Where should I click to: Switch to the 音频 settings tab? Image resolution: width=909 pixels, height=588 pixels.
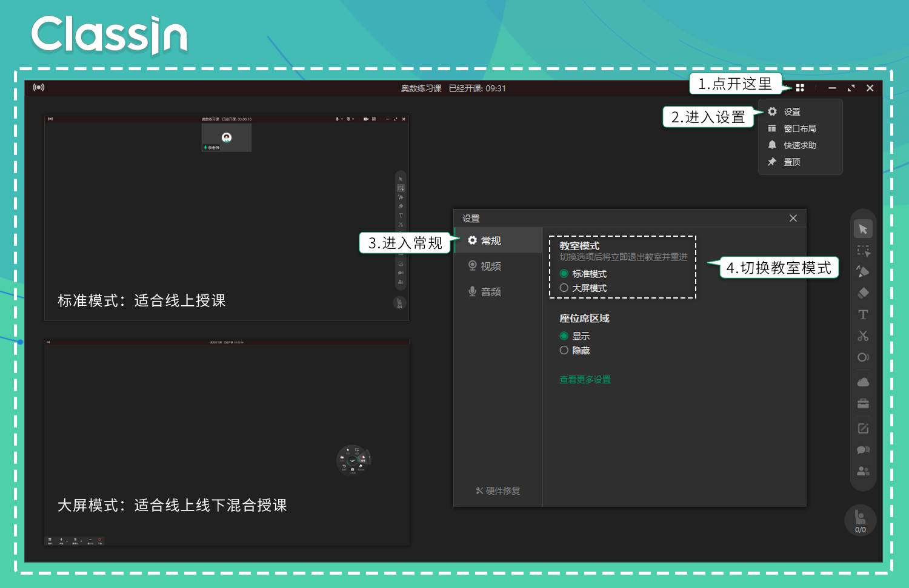(498, 291)
